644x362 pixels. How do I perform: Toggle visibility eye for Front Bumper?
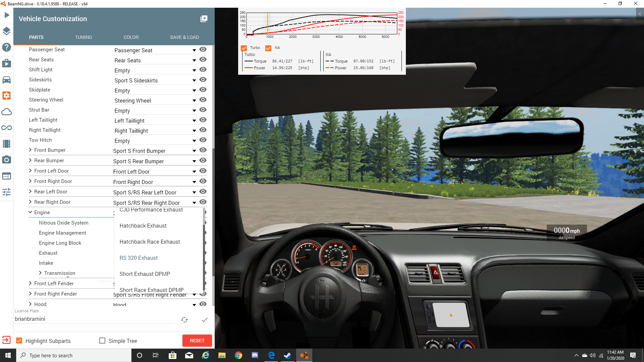coord(203,150)
